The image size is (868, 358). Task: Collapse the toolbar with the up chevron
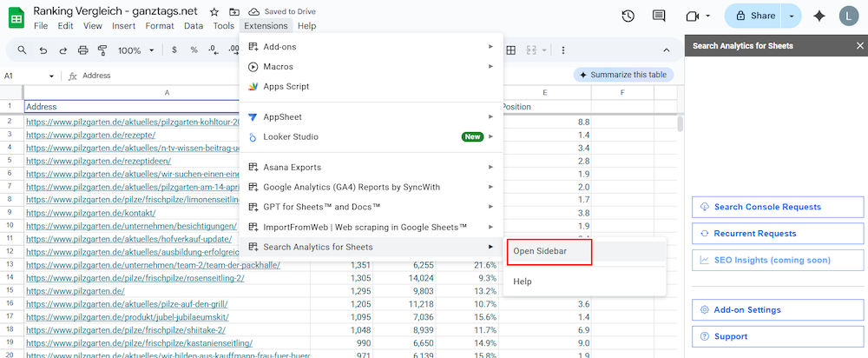coord(667,50)
